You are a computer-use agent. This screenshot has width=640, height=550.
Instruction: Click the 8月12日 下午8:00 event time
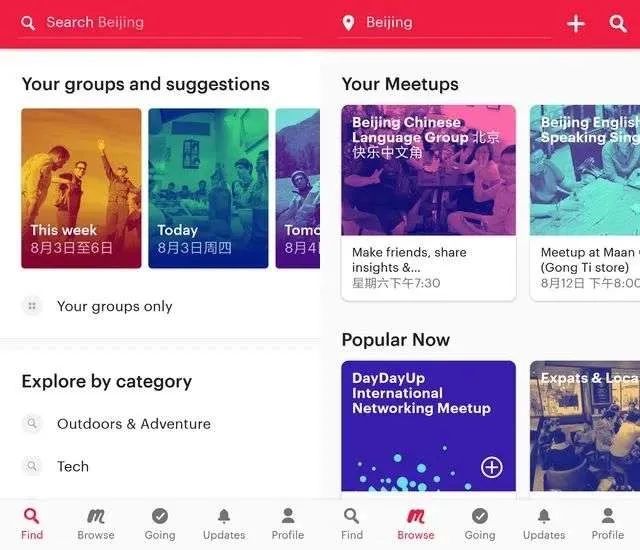point(590,283)
